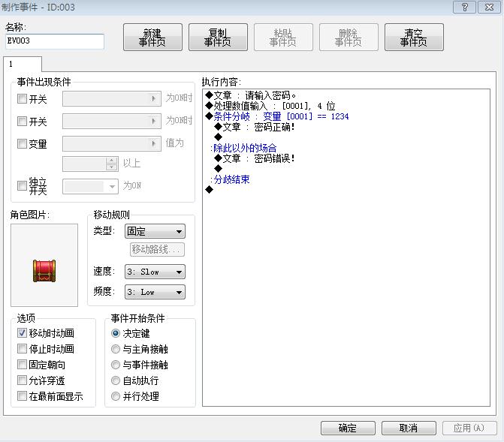Click the grayed-out 删除事件页 button

[x=349, y=38]
